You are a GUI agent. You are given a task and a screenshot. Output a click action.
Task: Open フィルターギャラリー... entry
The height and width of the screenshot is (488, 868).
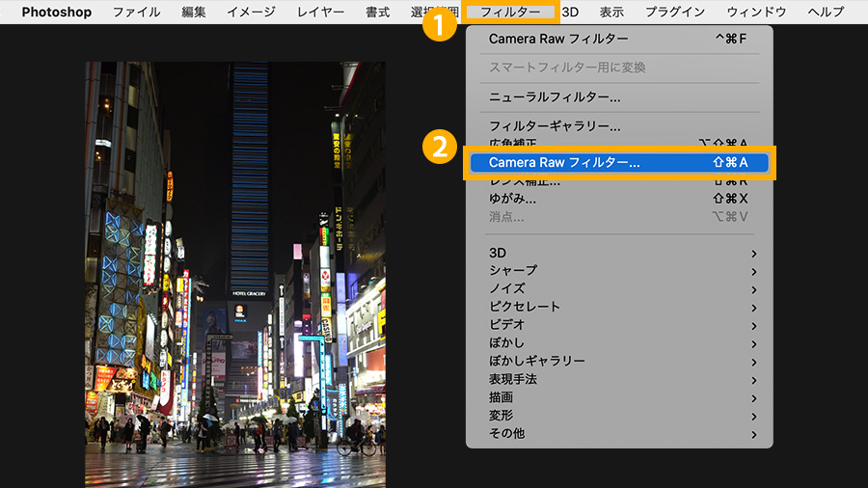tap(619, 126)
